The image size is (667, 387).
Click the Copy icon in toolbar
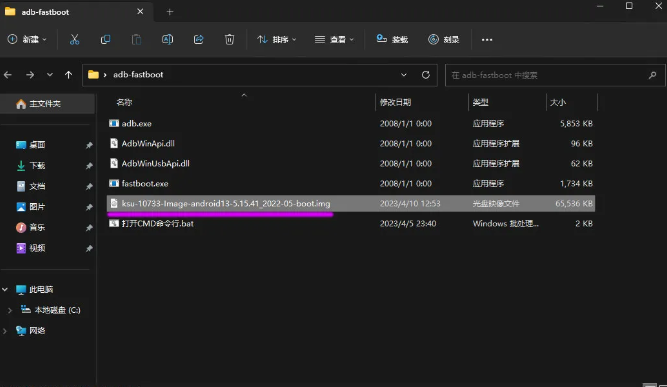pyautogui.click(x=105, y=40)
